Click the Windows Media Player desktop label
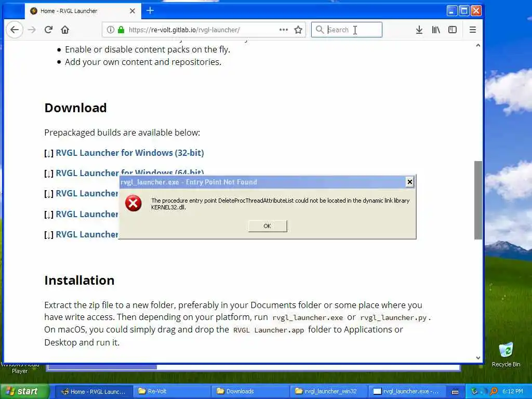The image size is (532, 399). click(x=20, y=368)
